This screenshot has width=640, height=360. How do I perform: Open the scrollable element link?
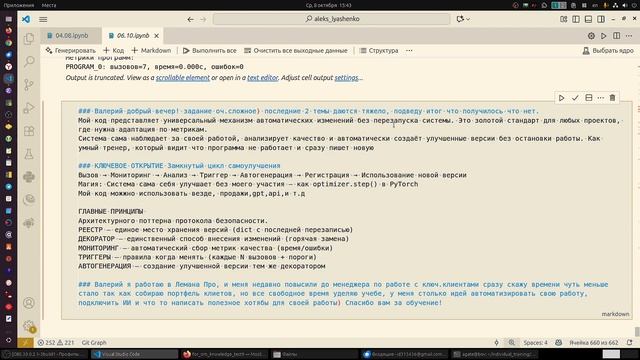(x=182, y=78)
